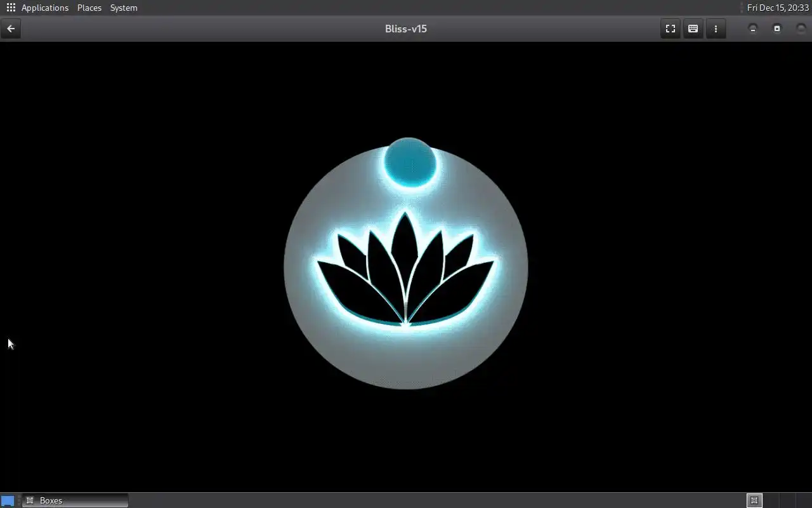
Task: Click the applications grid icon
Action: (11, 8)
